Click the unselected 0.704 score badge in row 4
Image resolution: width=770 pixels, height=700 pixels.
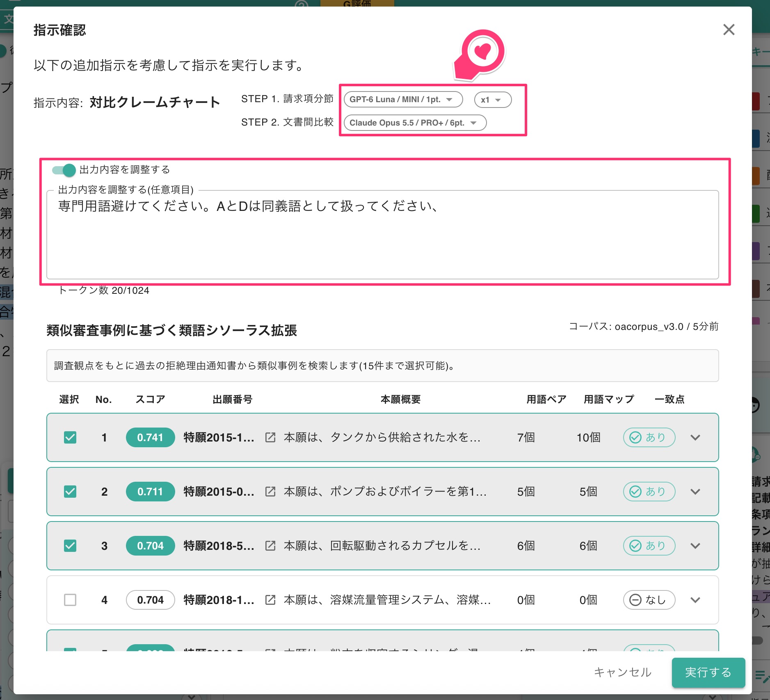(x=150, y=600)
